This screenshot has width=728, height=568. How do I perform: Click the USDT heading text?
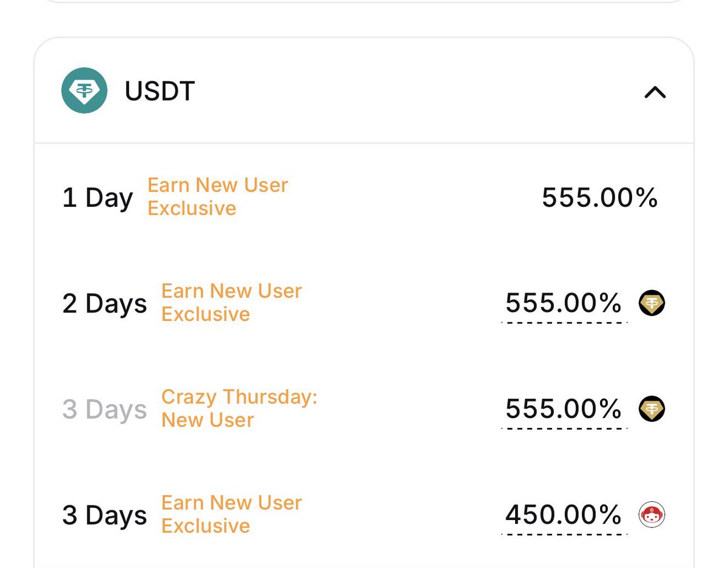click(x=160, y=92)
